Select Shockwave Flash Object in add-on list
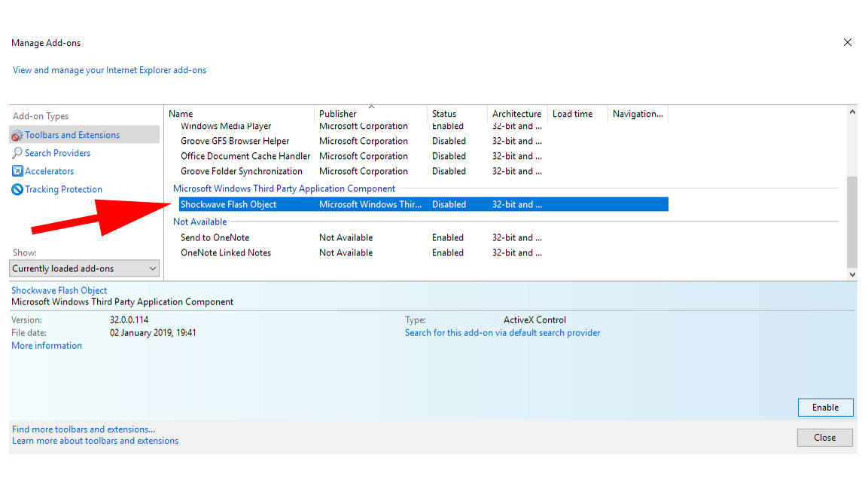The height and width of the screenshot is (489, 868). point(424,204)
